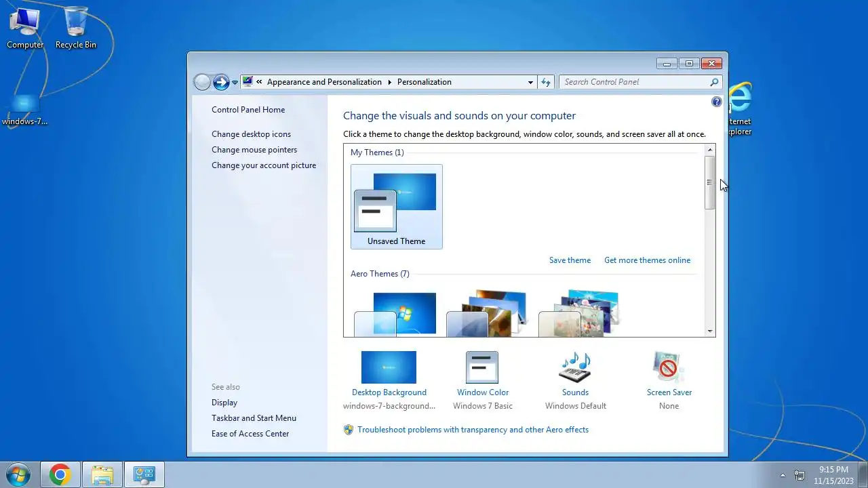Click the themes list scroll down arrow
The image size is (868, 488).
point(710,331)
